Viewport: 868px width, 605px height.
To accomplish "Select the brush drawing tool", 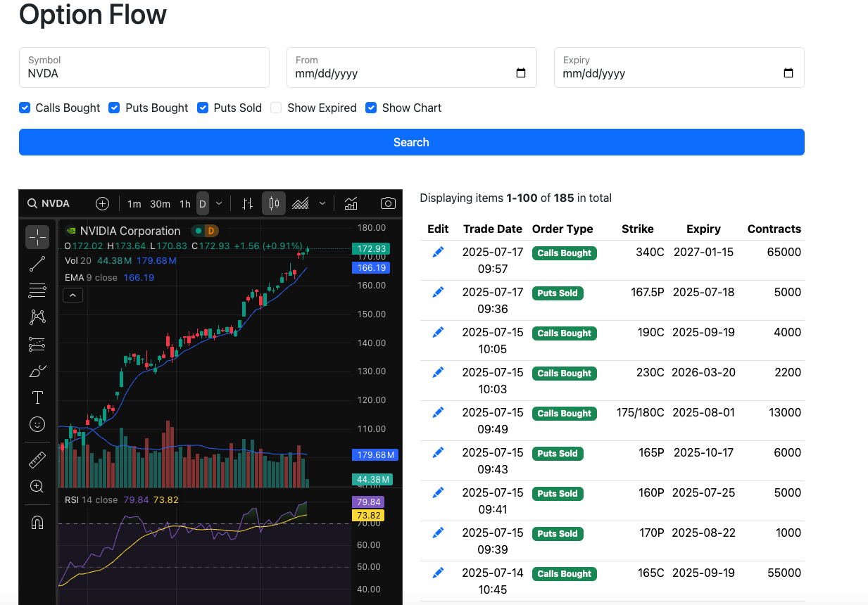I will 37,371.
